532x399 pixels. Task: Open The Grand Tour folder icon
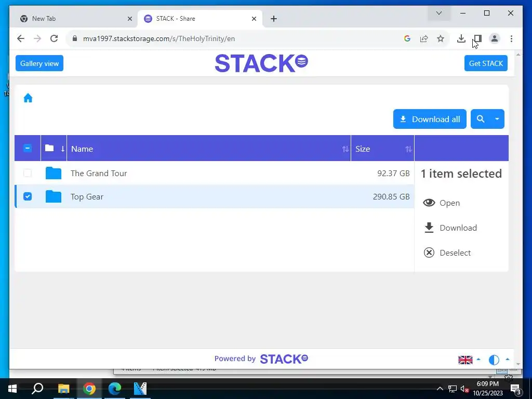(54, 173)
